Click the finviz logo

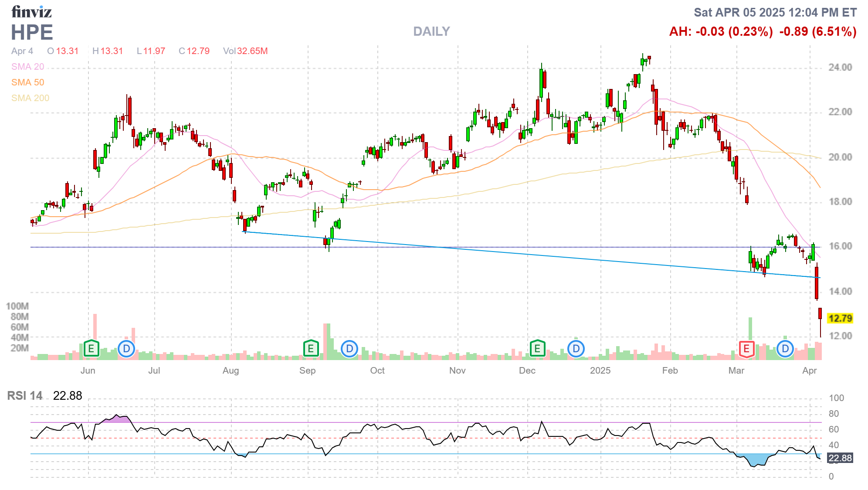coord(31,12)
